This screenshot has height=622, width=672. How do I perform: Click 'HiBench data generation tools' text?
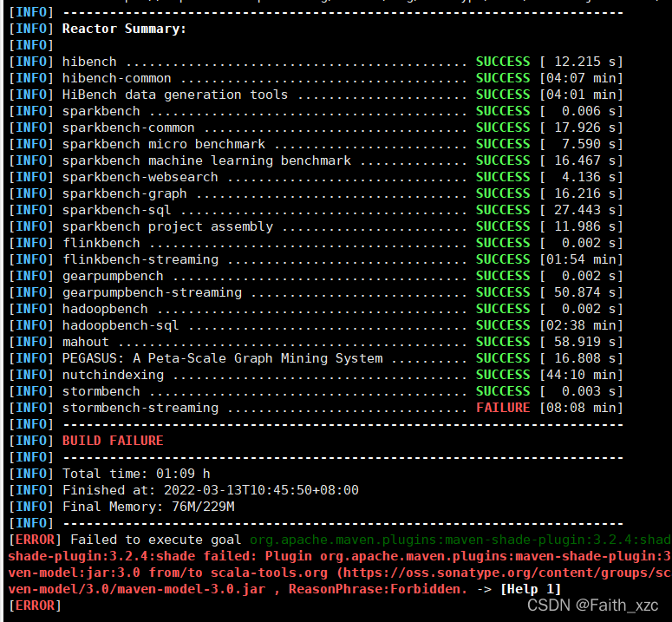tap(175, 95)
